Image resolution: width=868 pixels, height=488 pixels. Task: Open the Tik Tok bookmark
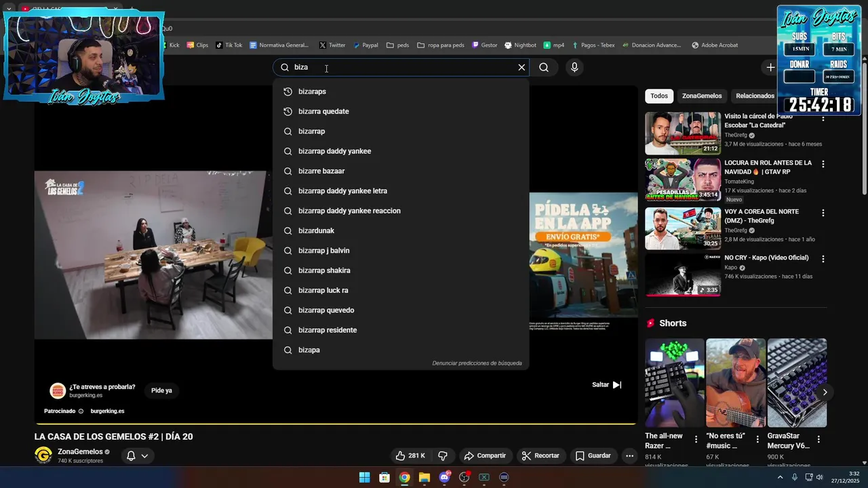(229, 45)
